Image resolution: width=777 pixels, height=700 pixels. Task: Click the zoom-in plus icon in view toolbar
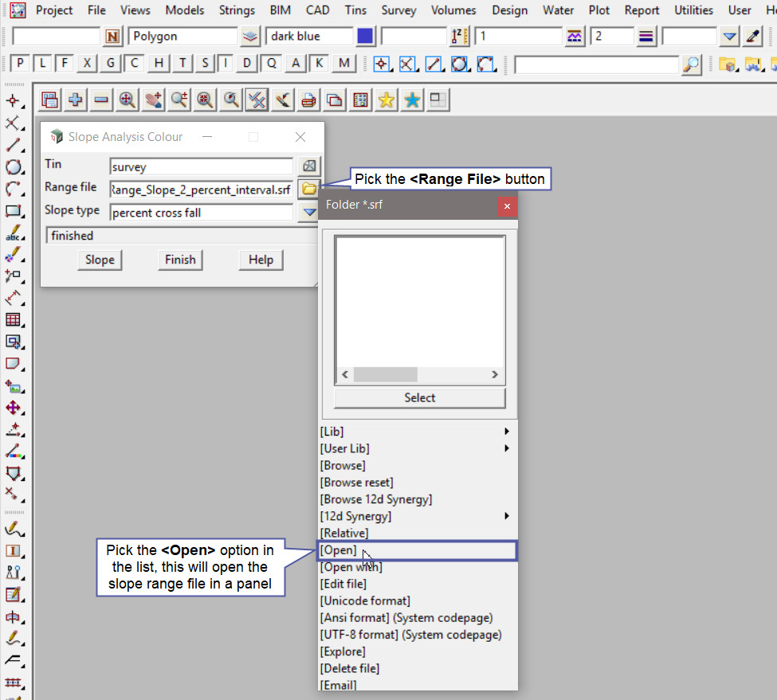coord(76,100)
